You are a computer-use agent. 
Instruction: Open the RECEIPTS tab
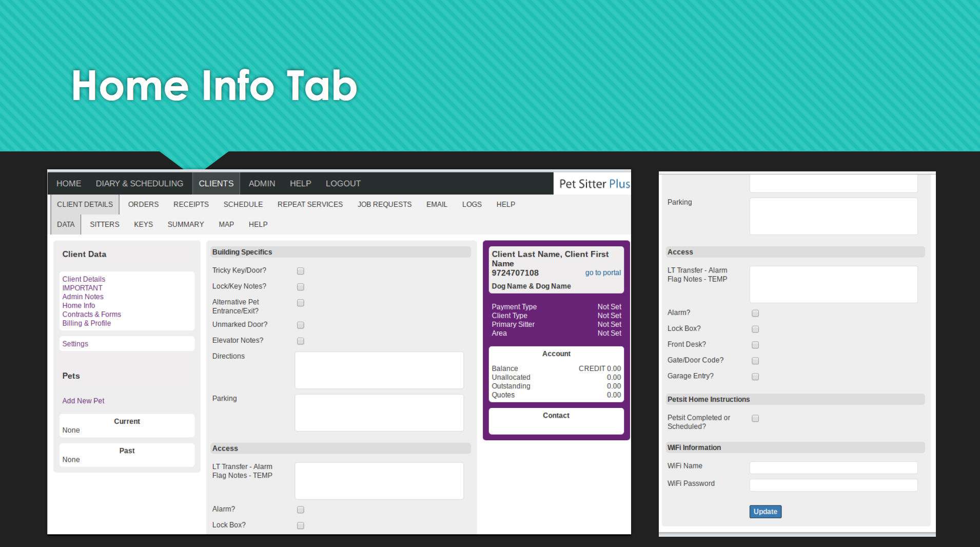(x=191, y=204)
